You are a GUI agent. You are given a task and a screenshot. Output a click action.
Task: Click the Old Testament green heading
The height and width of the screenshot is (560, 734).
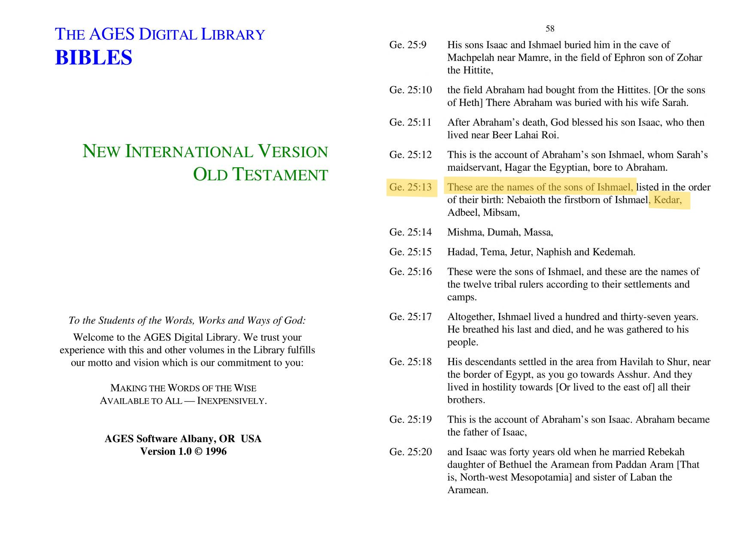click(260, 175)
